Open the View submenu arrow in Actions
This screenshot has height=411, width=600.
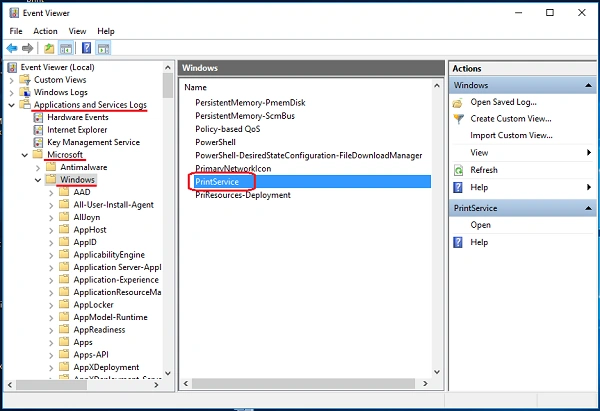click(x=589, y=153)
